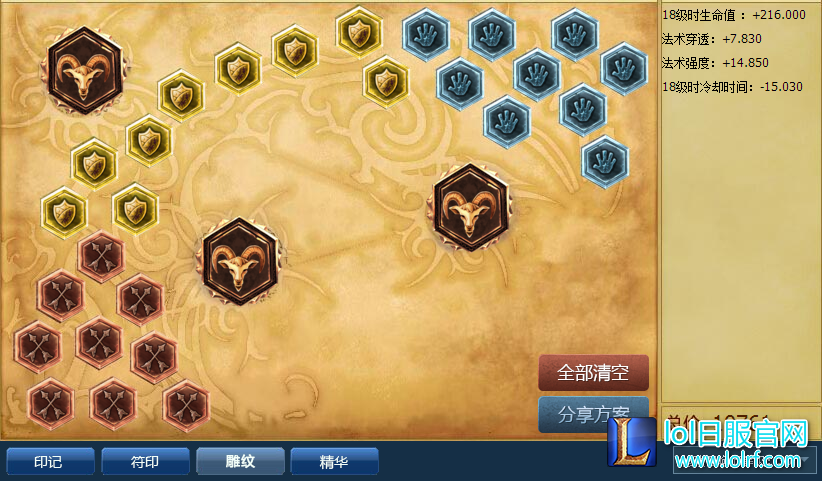Remove the topmost yellow shield seal rune
The image size is (823, 481).
(x=359, y=32)
